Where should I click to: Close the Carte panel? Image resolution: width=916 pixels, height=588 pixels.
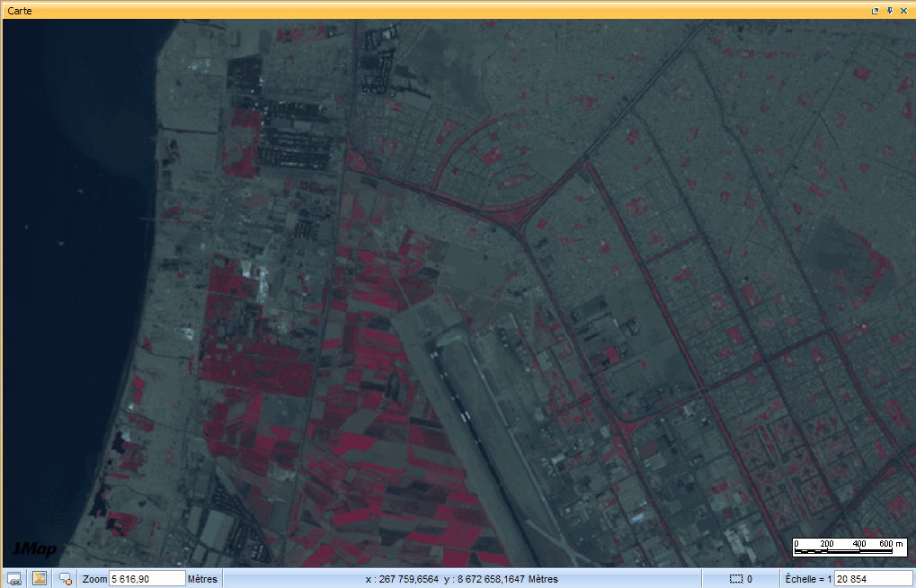[x=904, y=10]
